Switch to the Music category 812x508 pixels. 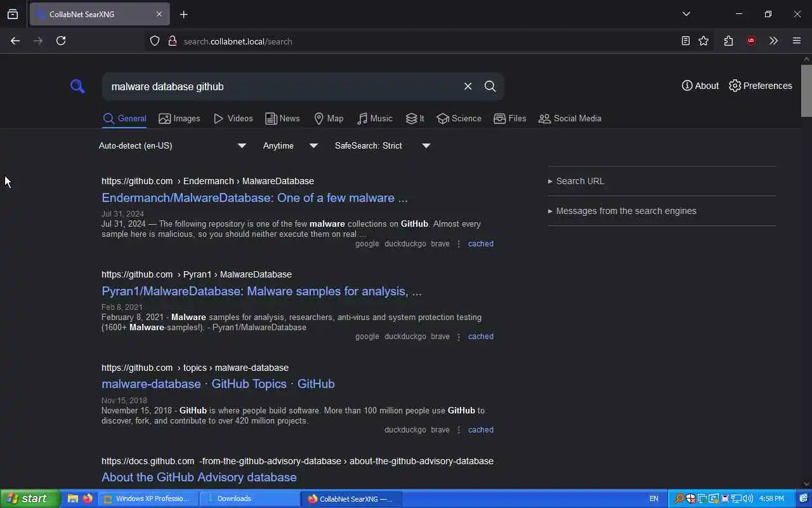(375, 119)
